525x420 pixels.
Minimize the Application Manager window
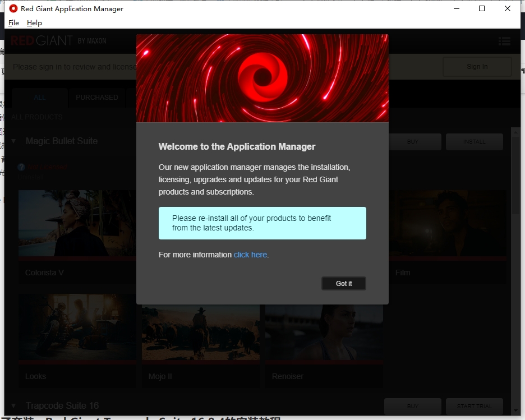pos(457,9)
